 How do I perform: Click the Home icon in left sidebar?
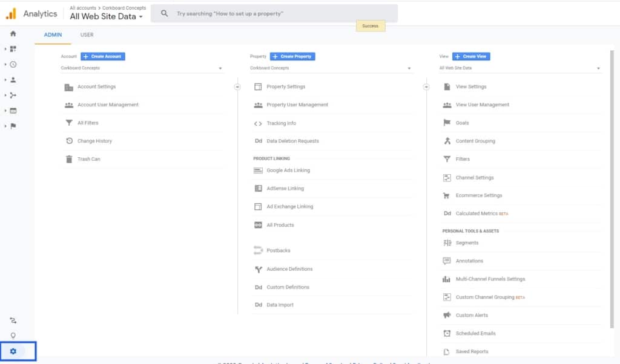tap(13, 34)
